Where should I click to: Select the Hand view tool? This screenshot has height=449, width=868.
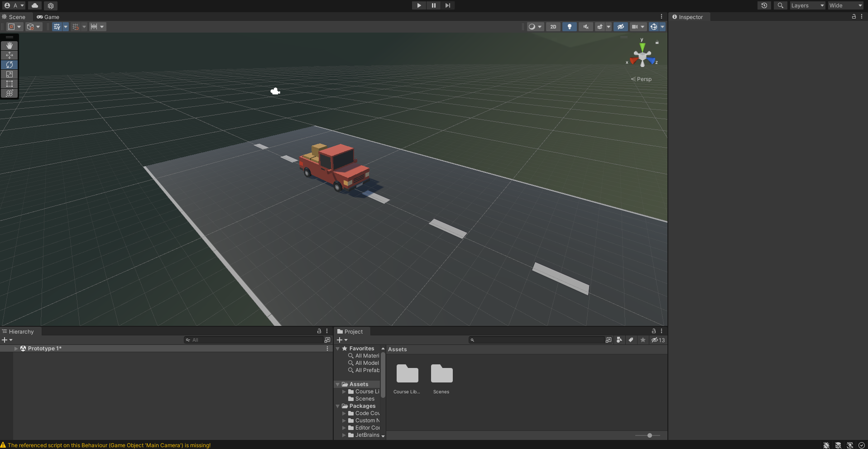[10, 46]
